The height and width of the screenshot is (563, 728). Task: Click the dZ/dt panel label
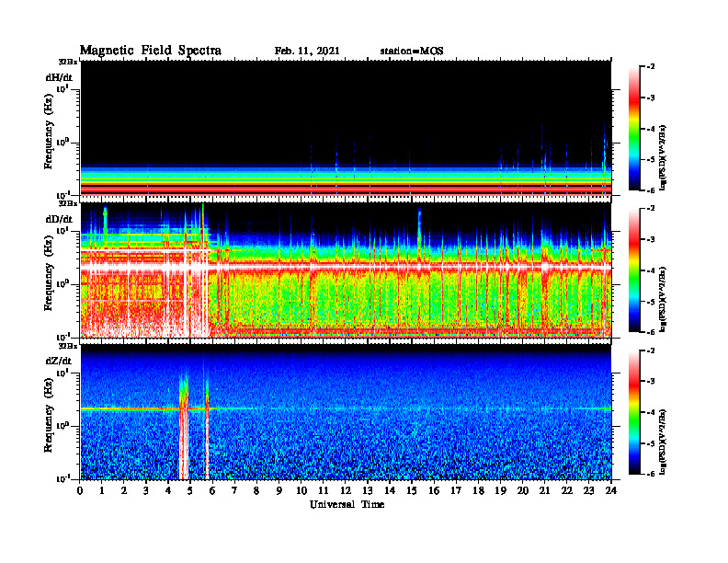click(59, 362)
